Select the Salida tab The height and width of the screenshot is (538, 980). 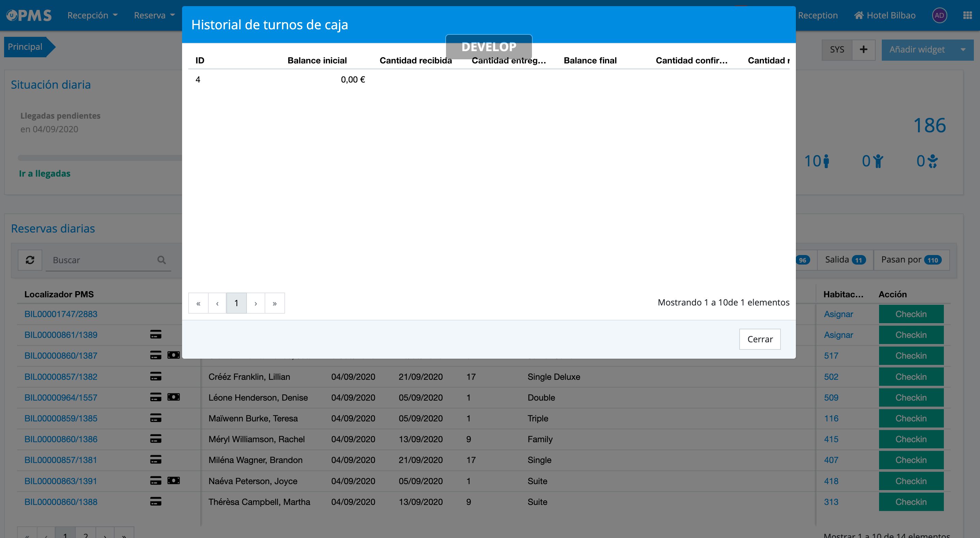pos(845,260)
